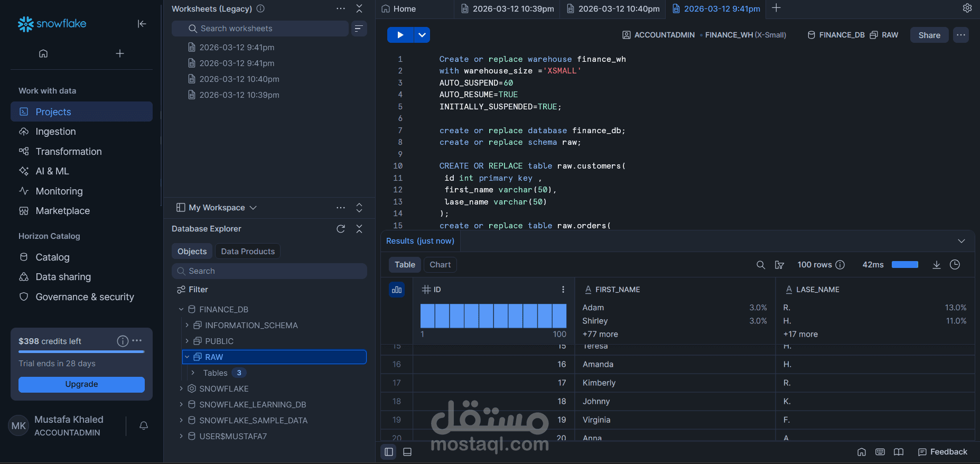Toggle the bottom results panel layout
This screenshot has height=464, width=980.
(407, 452)
